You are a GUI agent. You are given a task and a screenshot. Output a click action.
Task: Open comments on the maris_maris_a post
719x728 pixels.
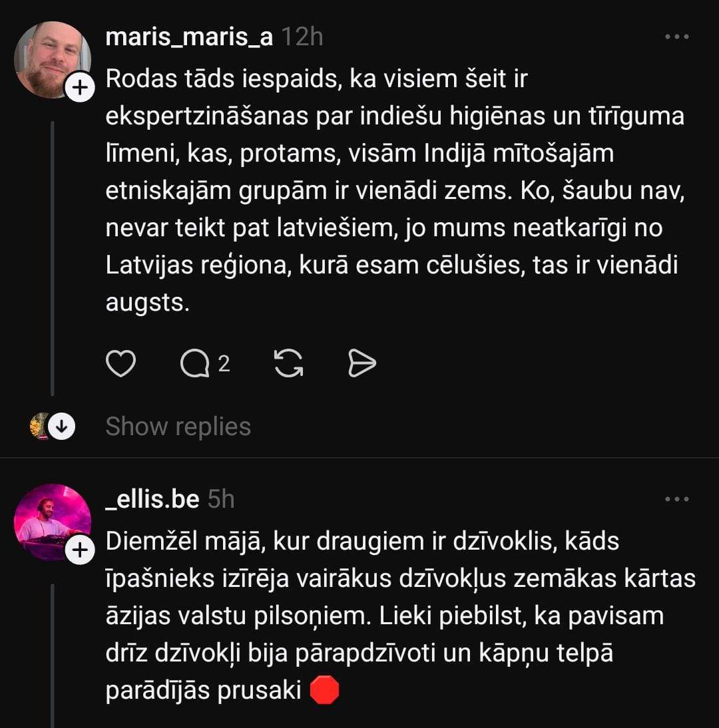click(x=194, y=363)
